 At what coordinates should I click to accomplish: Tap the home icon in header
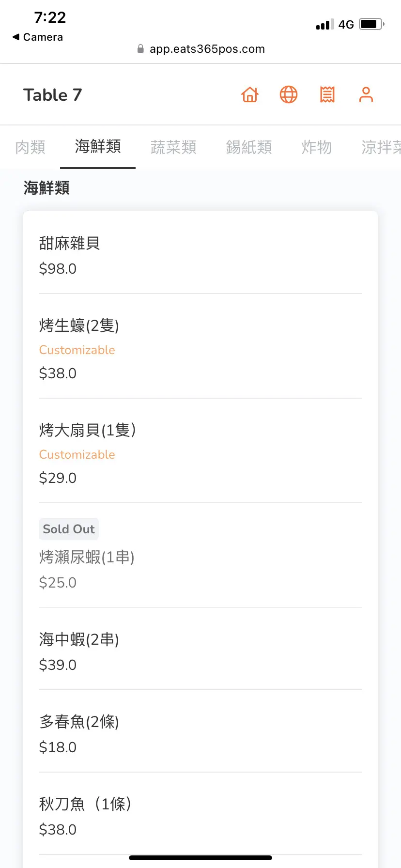pos(250,94)
